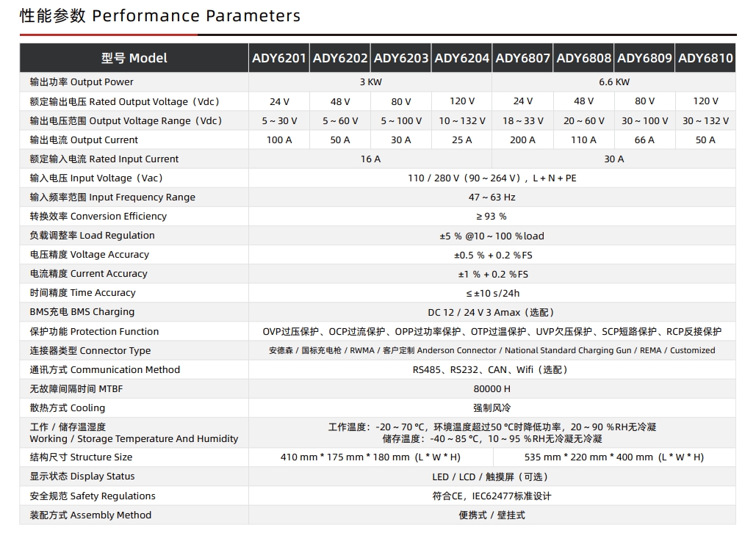Select the Assembly Method row label
Viewport: 756px width, 536px height.
90,515
